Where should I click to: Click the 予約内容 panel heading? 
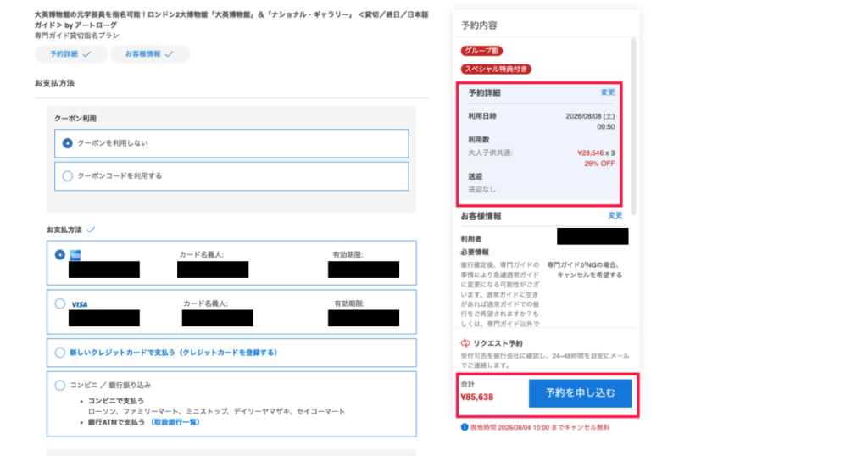(479, 25)
